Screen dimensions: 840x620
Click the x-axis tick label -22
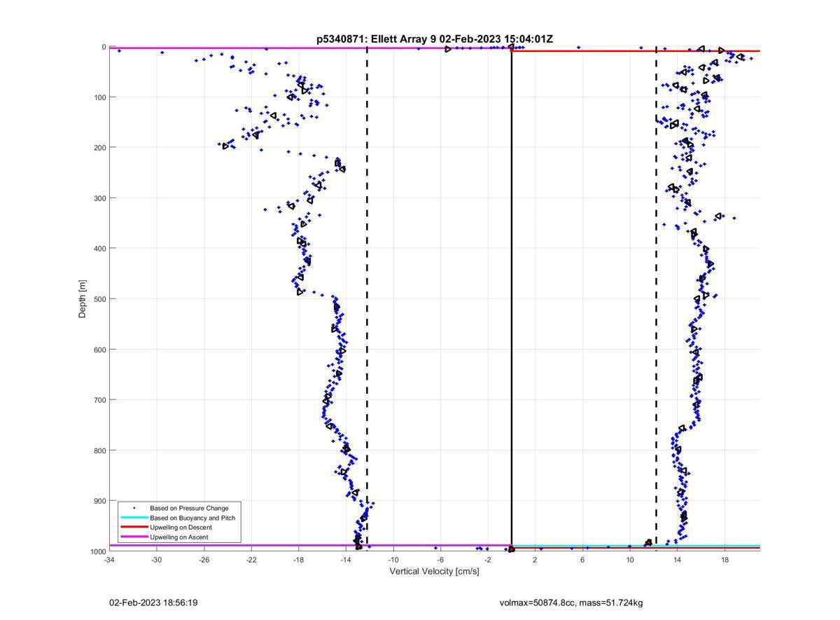pos(251,560)
